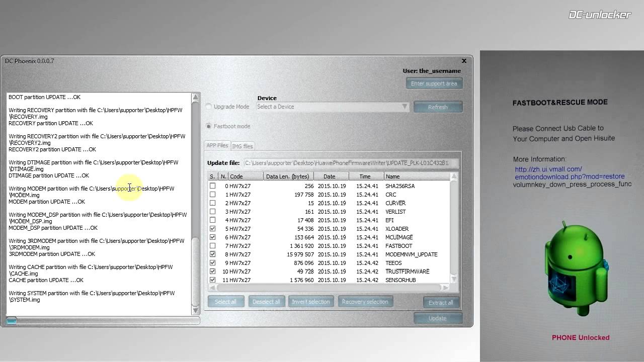This screenshot has width=644, height=362.
Task: Uncheck the SENSORHUB row checkbox
Action: 212,280
